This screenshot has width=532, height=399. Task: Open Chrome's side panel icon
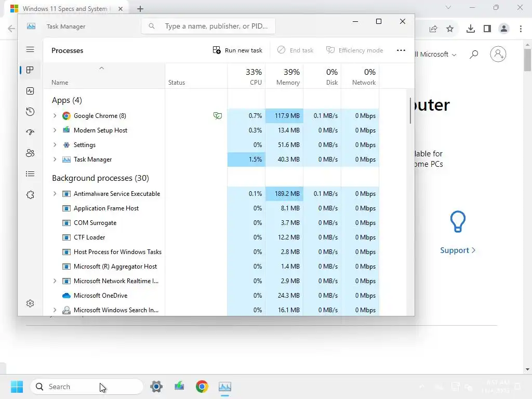pos(487,29)
